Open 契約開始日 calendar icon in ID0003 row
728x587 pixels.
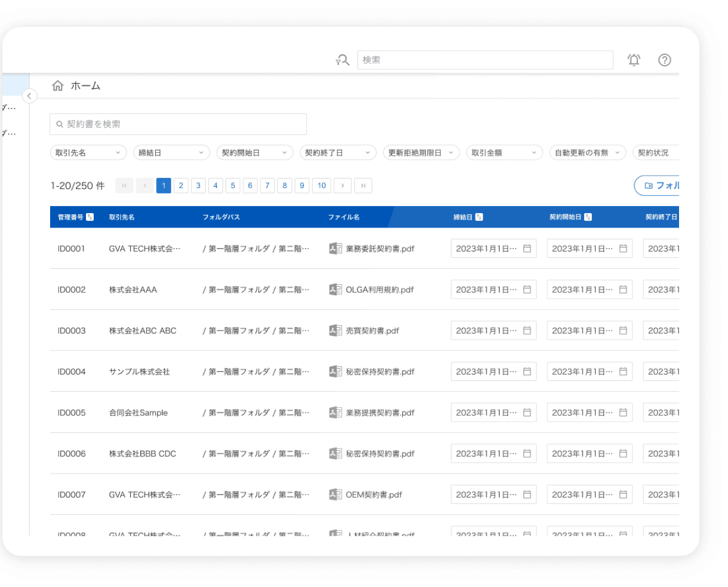click(x=623, y=330)
